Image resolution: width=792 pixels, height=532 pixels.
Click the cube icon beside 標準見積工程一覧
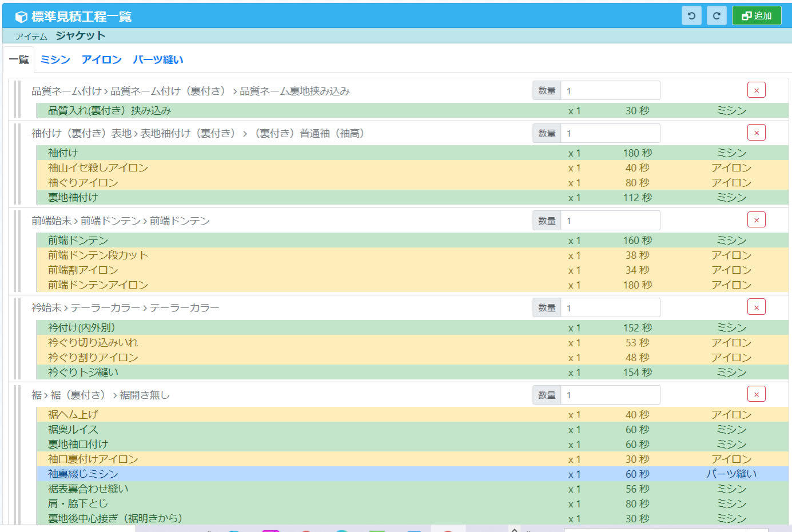click(x=21, y=17)
